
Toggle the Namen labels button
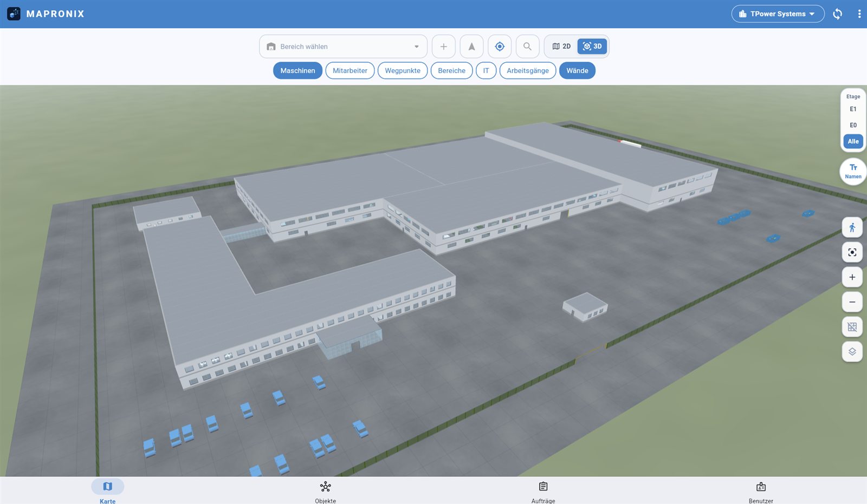click(853, 171)
